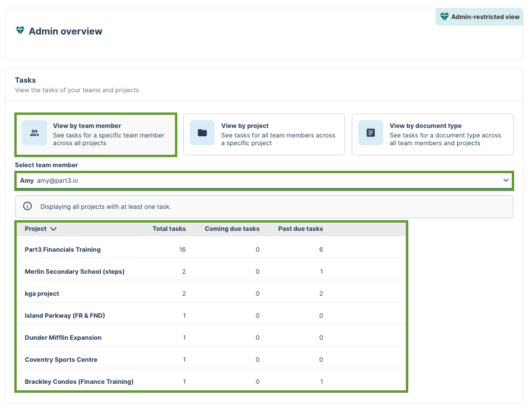Click the info icon in the notice banner
Screen dimensions: 532x413
[27, 206]
